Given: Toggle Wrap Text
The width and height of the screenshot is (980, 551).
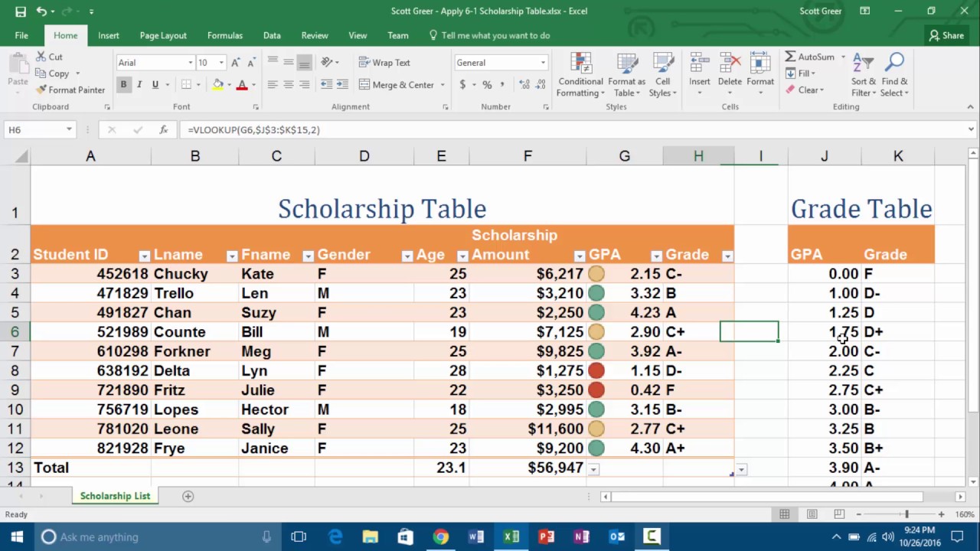Looking at the screenshot, I should pos(384,63).
